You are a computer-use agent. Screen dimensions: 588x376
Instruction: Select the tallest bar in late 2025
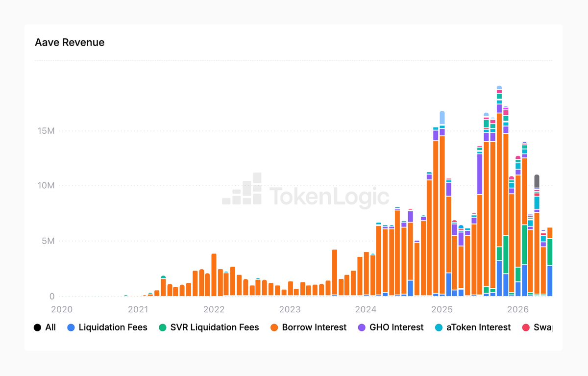click(x=499, y=191)
